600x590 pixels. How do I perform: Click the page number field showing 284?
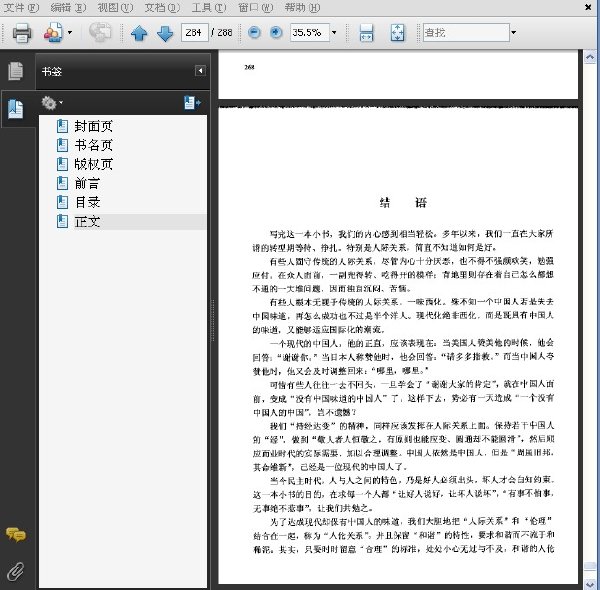coord(194,33)
